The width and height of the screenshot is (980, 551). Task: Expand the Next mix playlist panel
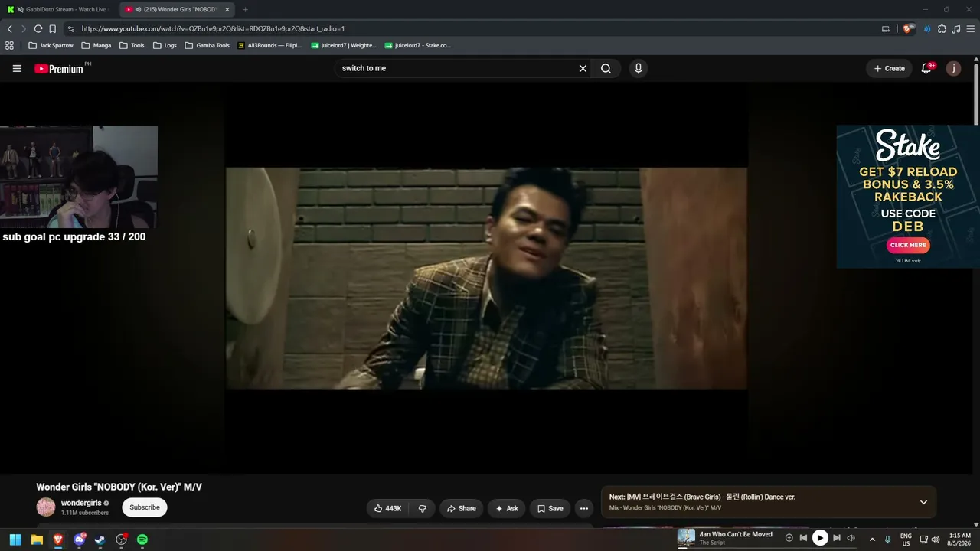(923, 502)
